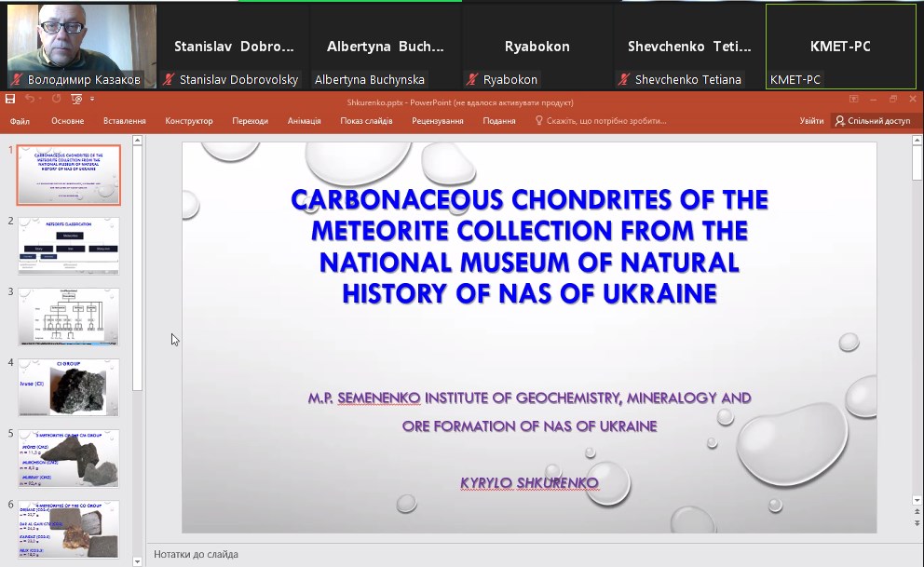924x567 pixels.
Task: Click the Undo arrow icon
Action: 30,99
